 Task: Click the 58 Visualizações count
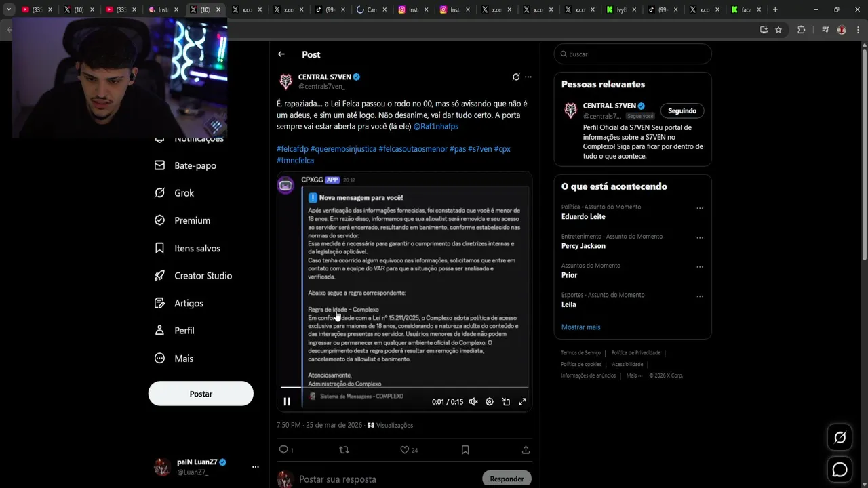tap(390, 426)
